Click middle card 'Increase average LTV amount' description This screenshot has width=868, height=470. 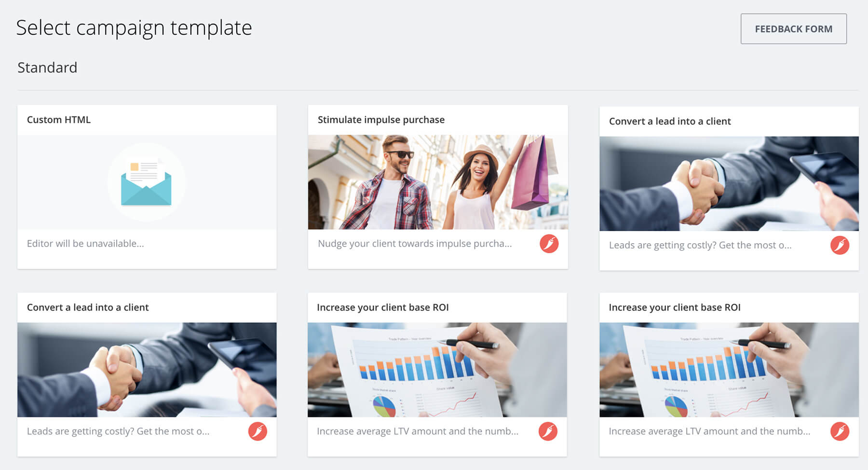(418, 431)
